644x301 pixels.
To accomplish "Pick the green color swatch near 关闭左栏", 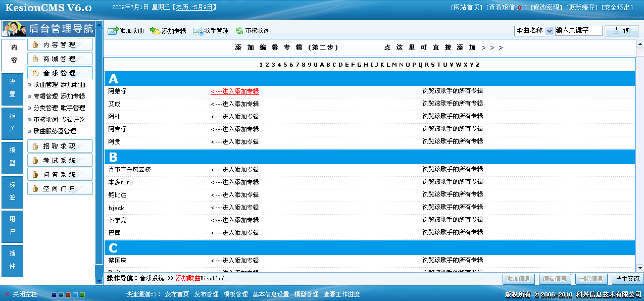I will tap(82, 295).
